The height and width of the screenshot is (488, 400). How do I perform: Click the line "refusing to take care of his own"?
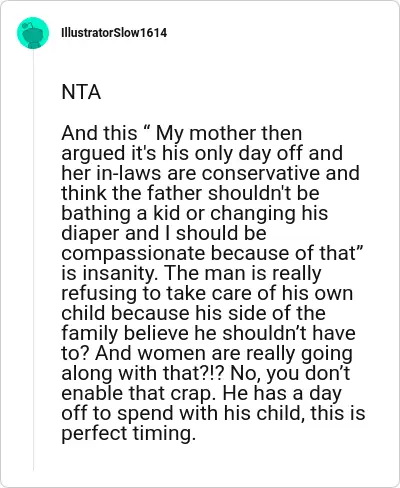tap(207, 293)
